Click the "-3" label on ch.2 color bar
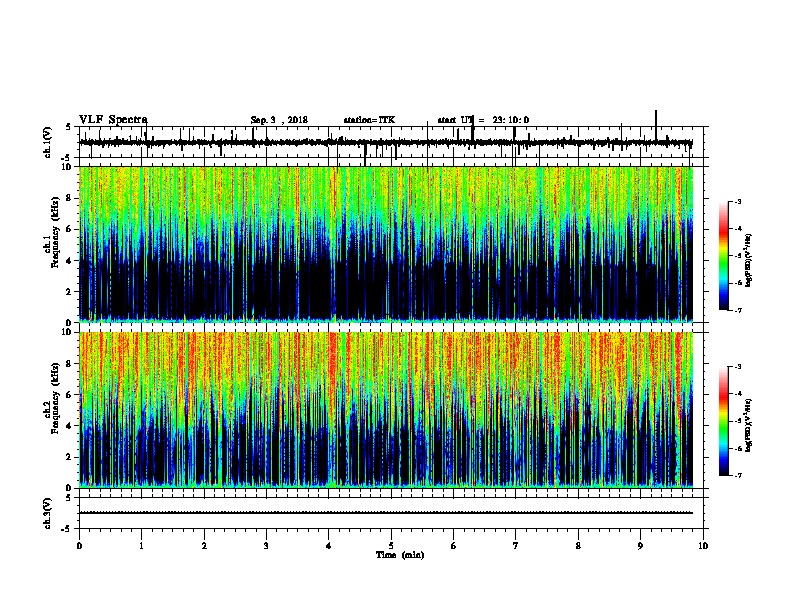The width and height of the screenshot is (792, 612). click(x=737, y=367)
